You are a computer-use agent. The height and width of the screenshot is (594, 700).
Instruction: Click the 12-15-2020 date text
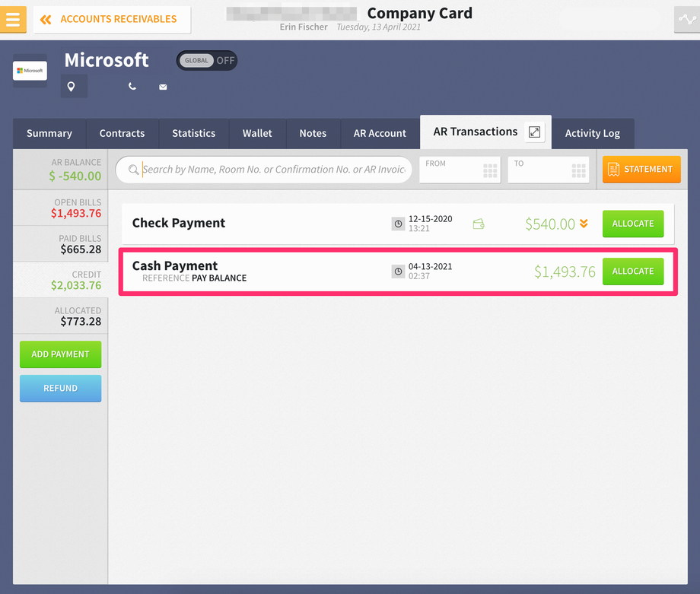431,219
